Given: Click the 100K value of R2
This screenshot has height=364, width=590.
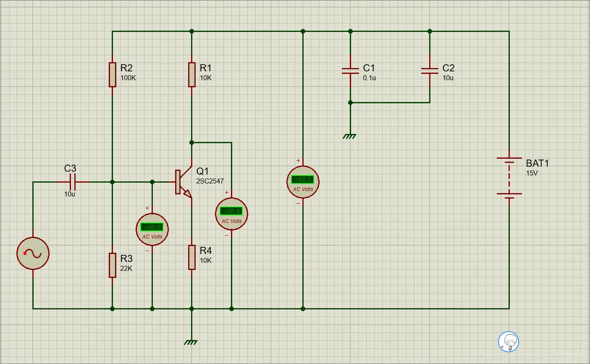Looking at the screenshot, I should [128, 78].
